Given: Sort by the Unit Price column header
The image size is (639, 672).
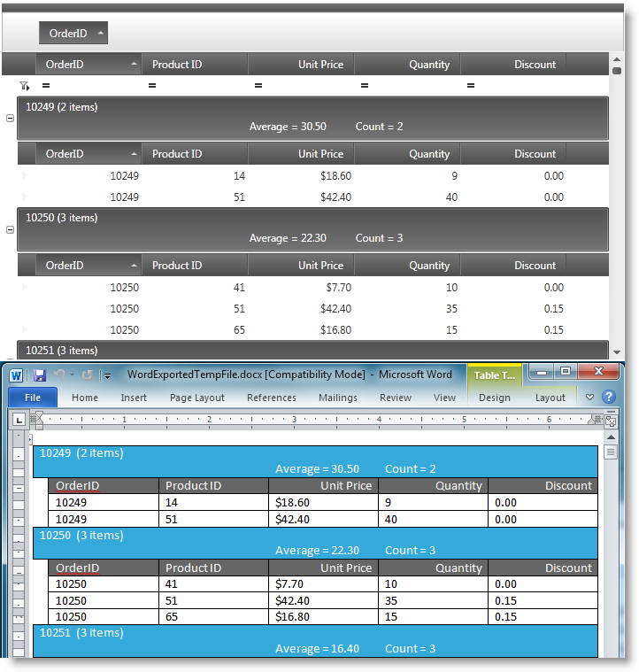Looking at the screenshot, I should click(x=301, y=65).
